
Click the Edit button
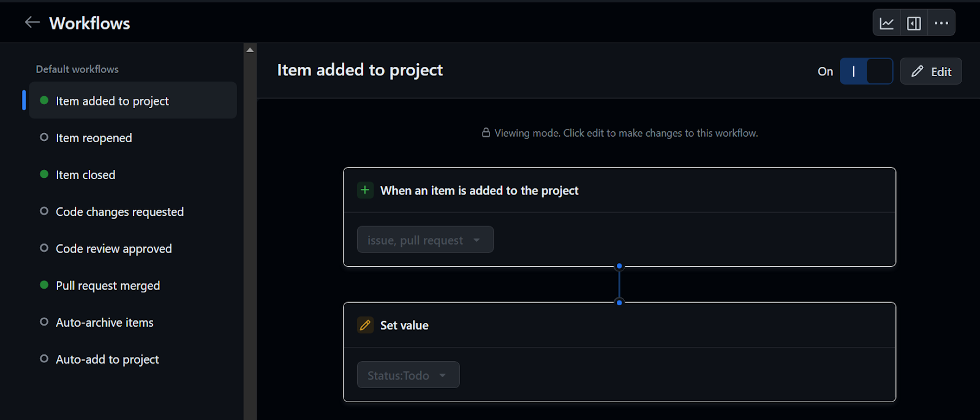(930, 71)
